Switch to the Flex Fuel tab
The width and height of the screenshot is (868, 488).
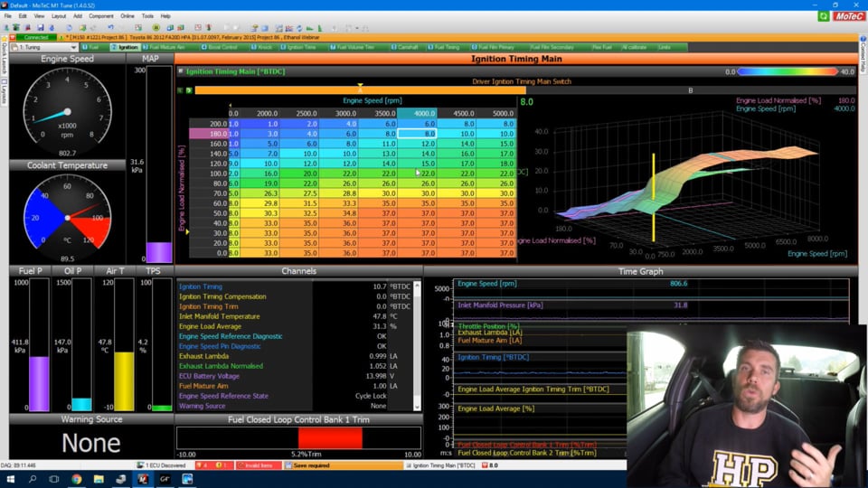tap(602, 48)
